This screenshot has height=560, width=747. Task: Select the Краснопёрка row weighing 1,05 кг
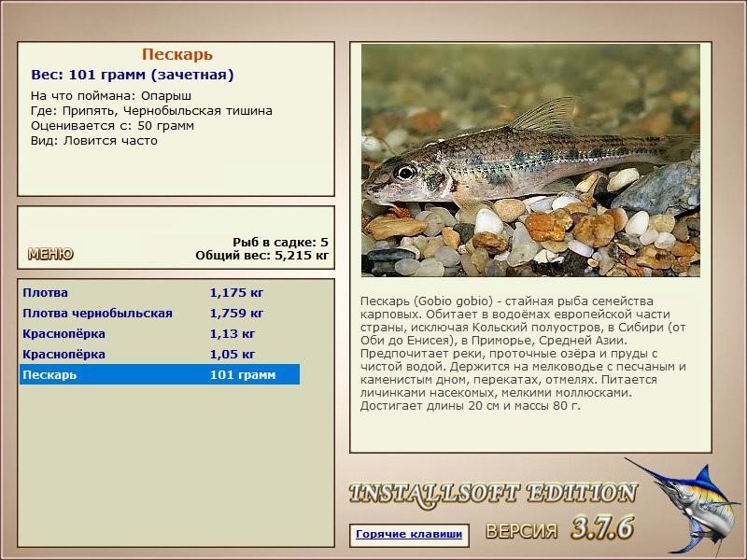160,354
